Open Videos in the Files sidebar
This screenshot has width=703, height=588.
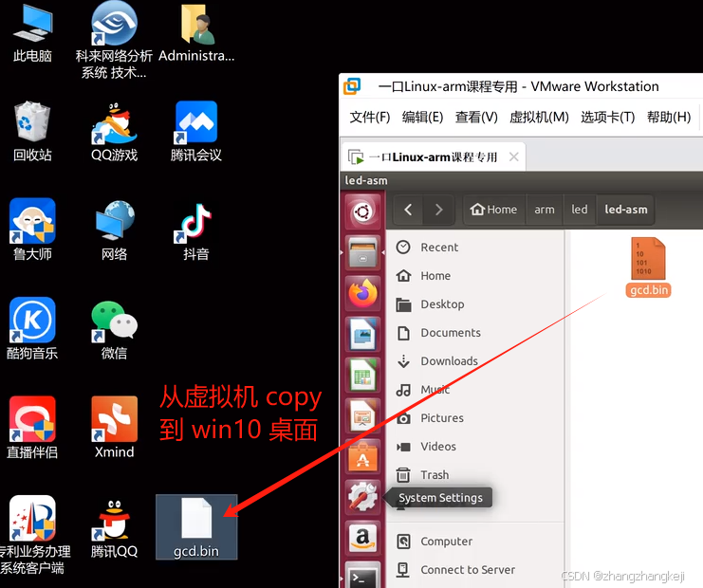(x=474, y=447)
